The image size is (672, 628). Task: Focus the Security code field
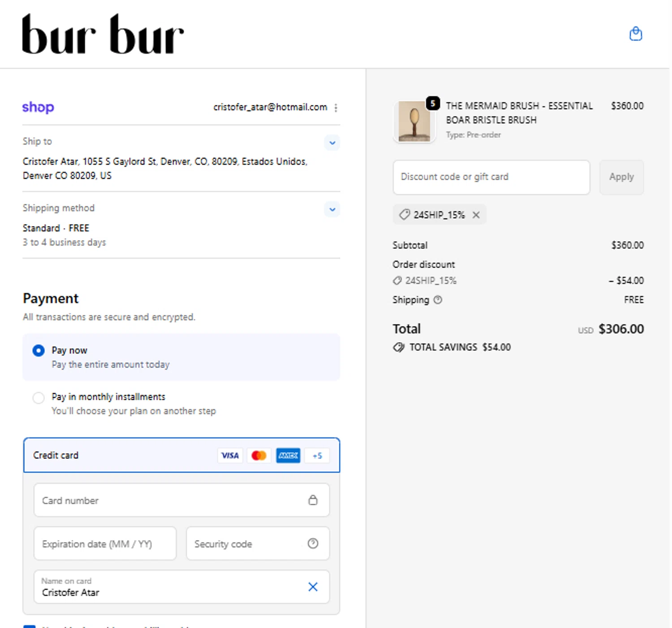click(x=258, y=543)
